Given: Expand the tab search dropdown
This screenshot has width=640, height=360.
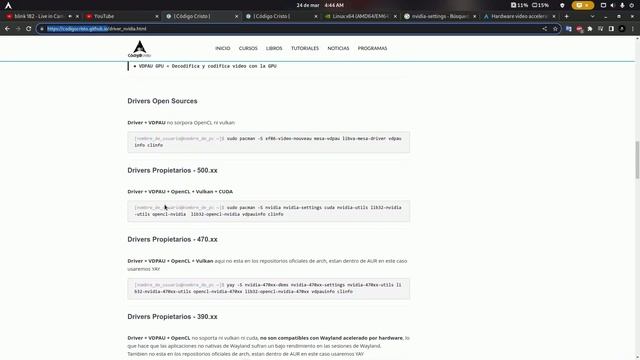Looking at the screenshot, I should pyautogui.click(x=592, y=16).
